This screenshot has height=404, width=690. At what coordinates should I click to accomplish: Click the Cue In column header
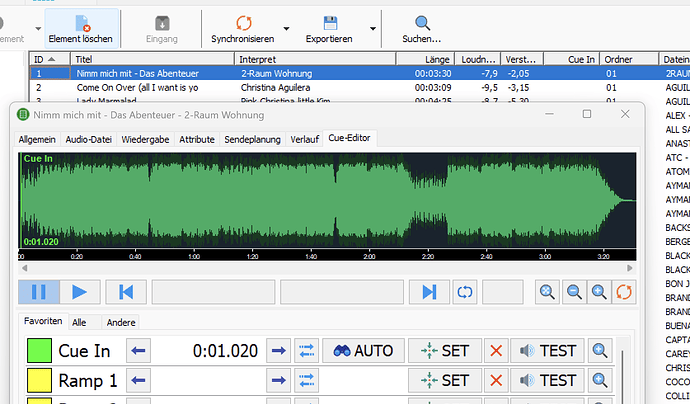tap(572, 59)
